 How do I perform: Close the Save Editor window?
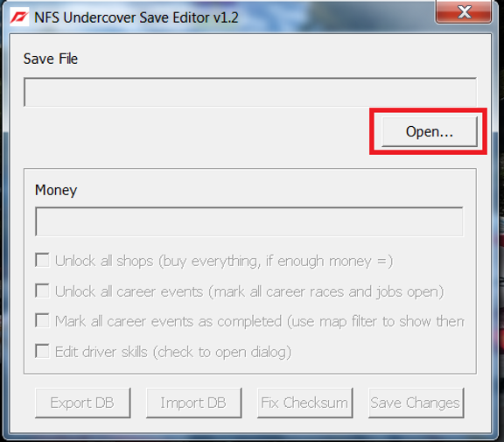[464, 12]
